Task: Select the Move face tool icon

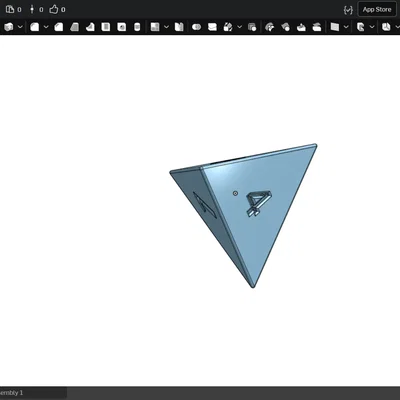Action: coord(301,27)
